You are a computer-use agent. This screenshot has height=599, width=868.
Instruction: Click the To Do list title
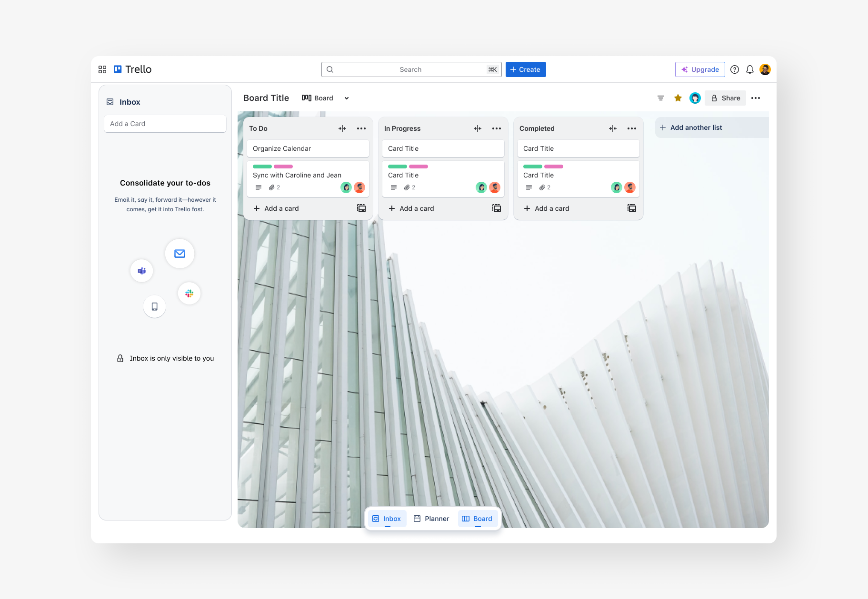[258, 128]
